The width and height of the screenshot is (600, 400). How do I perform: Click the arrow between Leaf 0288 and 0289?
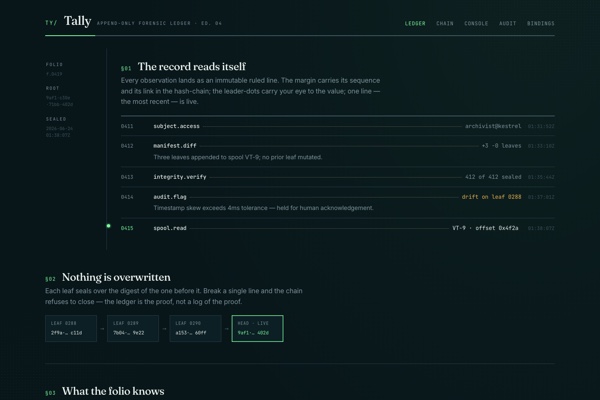[x=102, y=328]
